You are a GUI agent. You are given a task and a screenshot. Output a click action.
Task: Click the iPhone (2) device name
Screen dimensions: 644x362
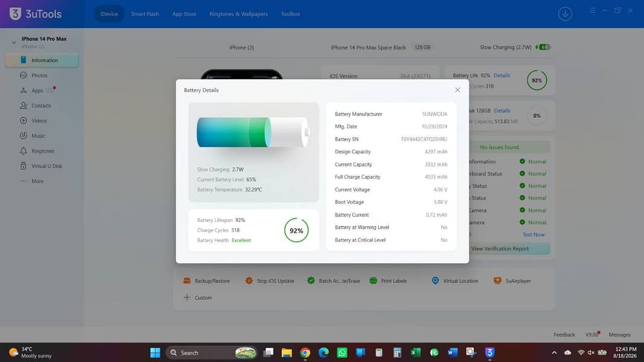pos(241,48)
